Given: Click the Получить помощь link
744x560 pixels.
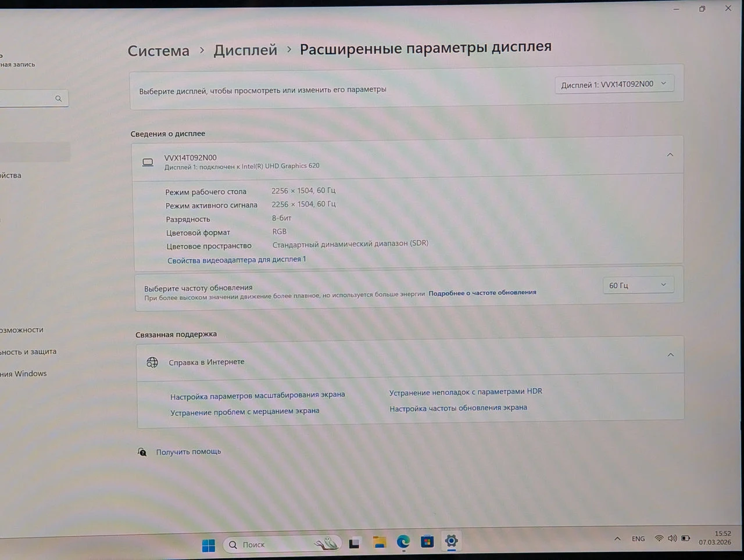Looking at the screenshot, I should pos(188,451).
